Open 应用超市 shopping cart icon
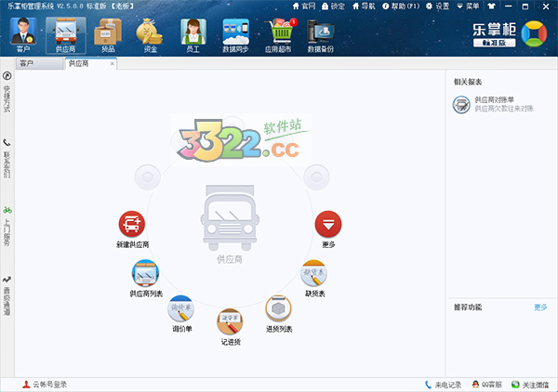Screen dimensions: 558x392 click(x=280, y=35)
